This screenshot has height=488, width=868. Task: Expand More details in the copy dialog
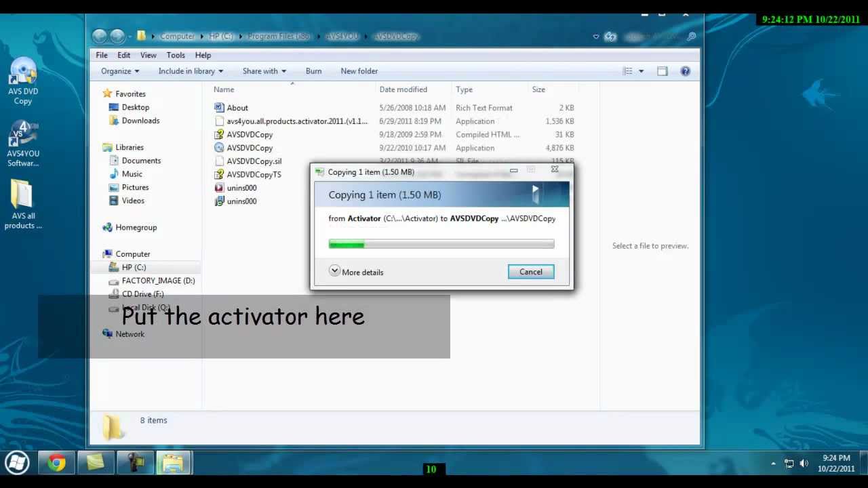[357, 272]
